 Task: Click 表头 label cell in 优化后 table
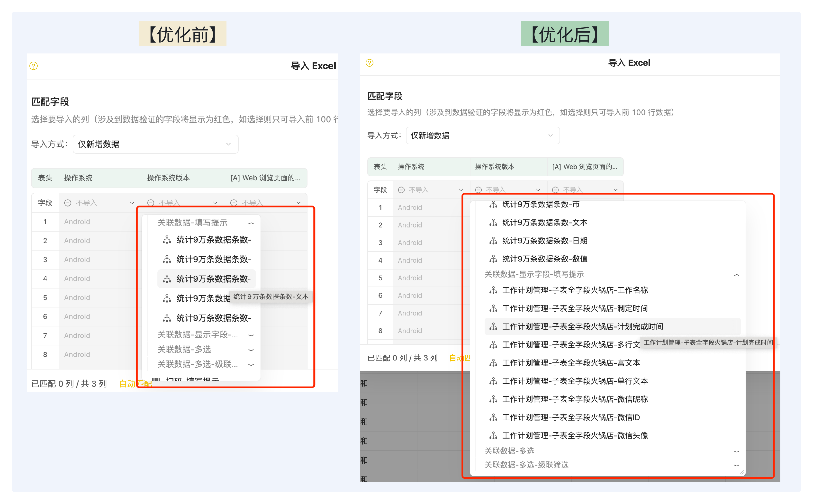point(380,167)
